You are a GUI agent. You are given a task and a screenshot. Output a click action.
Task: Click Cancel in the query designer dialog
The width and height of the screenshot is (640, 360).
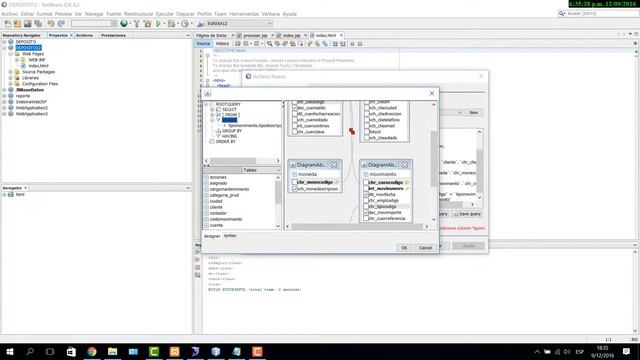point(425,248)
